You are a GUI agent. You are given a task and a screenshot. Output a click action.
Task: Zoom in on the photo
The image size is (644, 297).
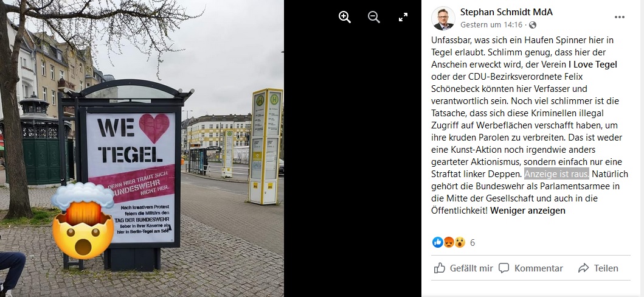345,17
